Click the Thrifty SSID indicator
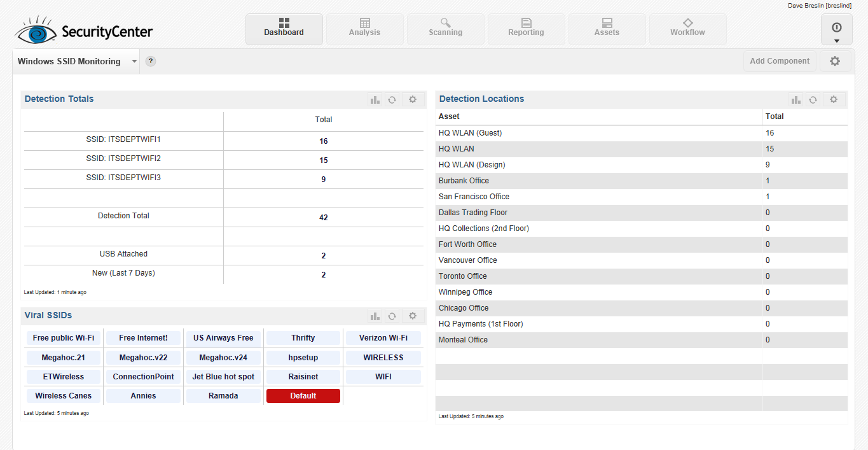868x450 pixels. pyautogui.click(x=303, y=338)
